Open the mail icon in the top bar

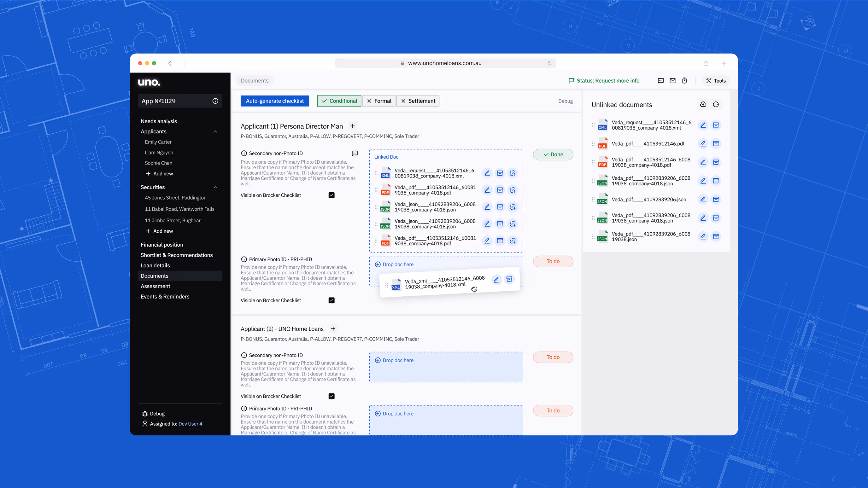(x=672, y=81)
